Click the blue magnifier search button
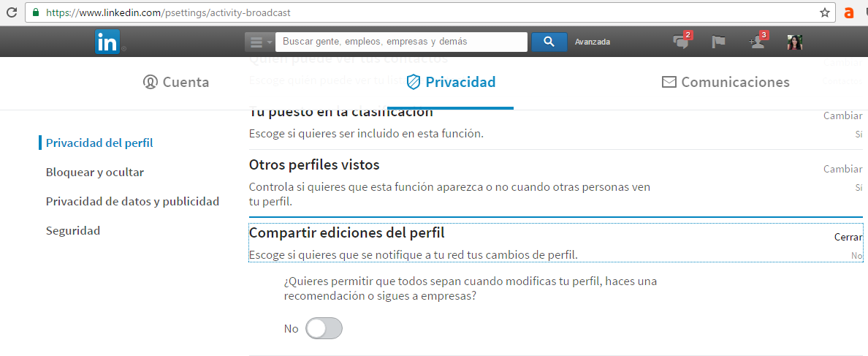868x356 pixels. click(549, 42)
